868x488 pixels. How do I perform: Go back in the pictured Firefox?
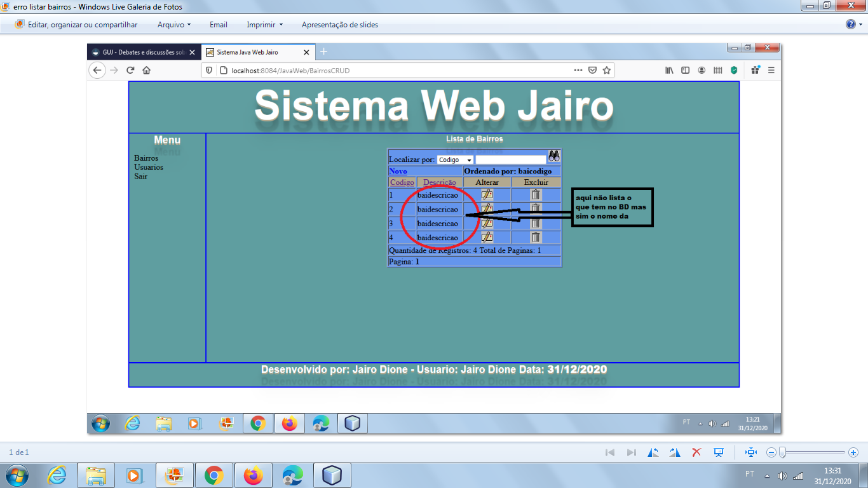(97, 71)
